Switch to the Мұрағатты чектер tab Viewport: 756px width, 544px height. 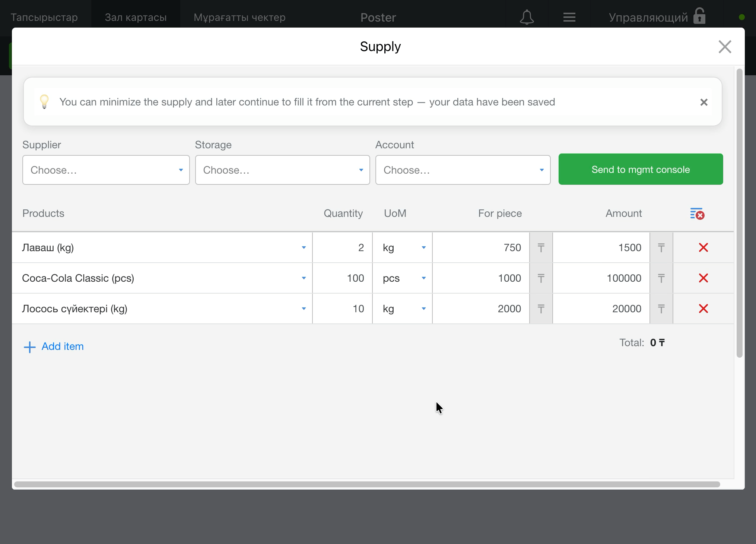(239, 17)
